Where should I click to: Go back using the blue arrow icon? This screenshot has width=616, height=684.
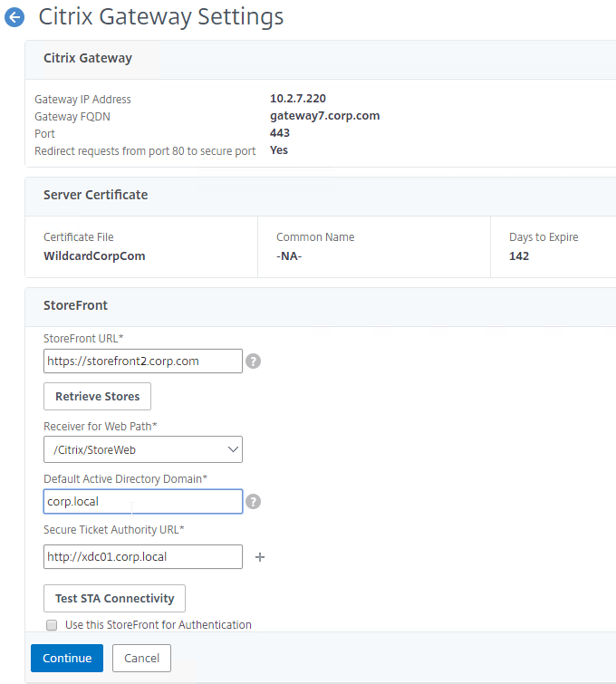14,17
